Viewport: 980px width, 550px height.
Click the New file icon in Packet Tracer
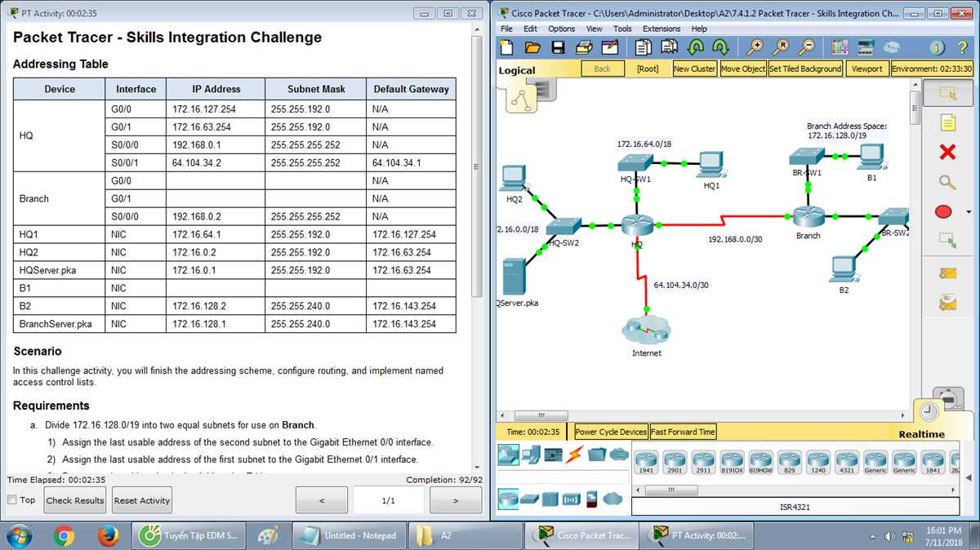(507, 47)
